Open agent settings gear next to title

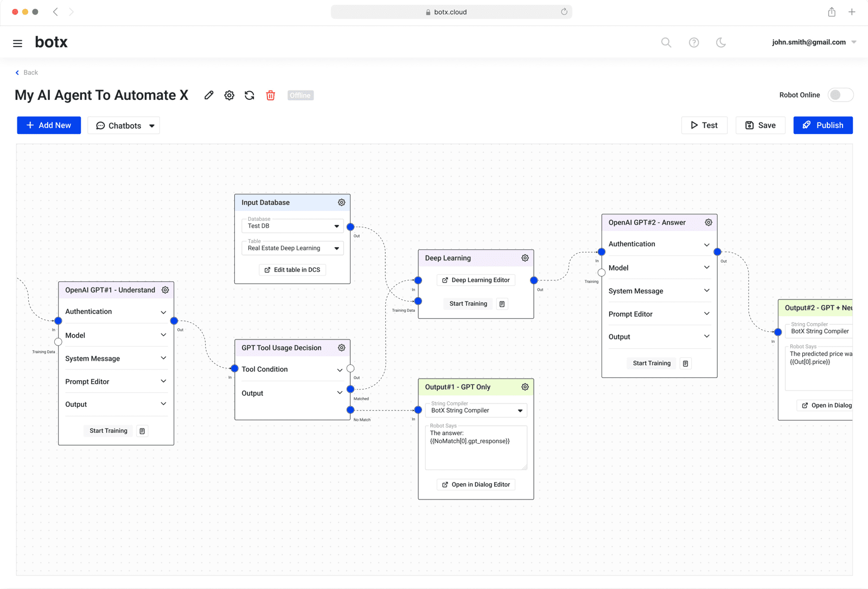click(229, 95)
